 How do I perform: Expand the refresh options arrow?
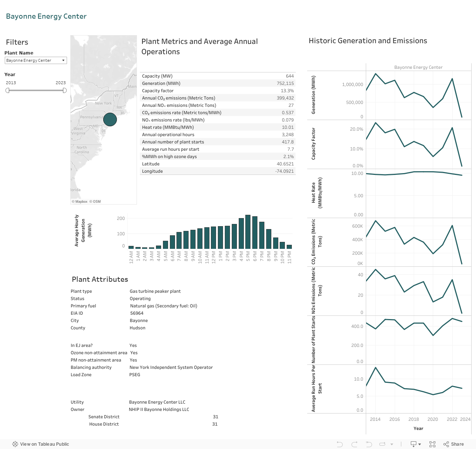coord(392,444)
